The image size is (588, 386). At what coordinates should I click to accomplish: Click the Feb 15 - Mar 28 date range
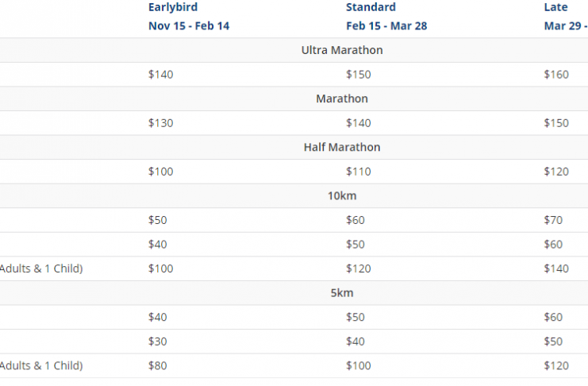click(x=386, y=26)
